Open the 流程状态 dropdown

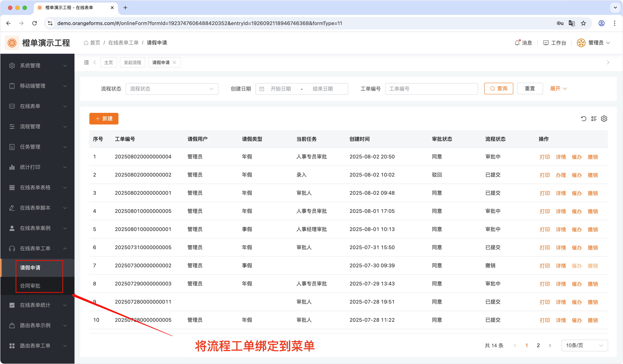point(172,89)
